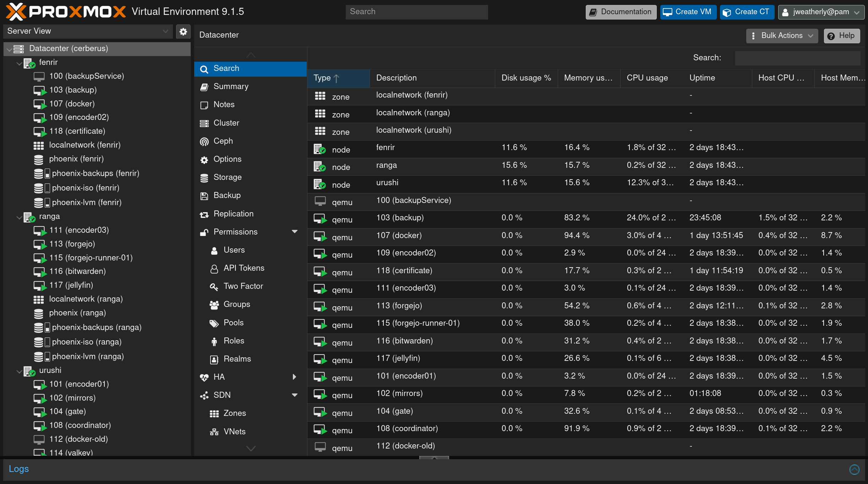Select the Replication menu entry
The width and height of the screenshot is (868, 484).
233,214
